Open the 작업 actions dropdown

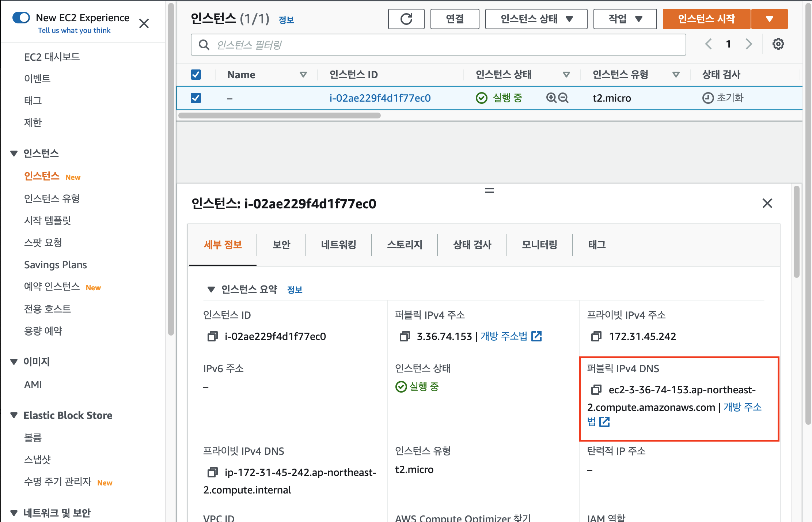coord(625,19)
